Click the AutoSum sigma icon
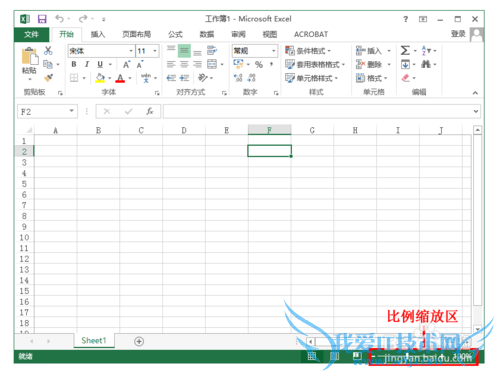Viewport: 500px width, 376px height. (405, 51)
